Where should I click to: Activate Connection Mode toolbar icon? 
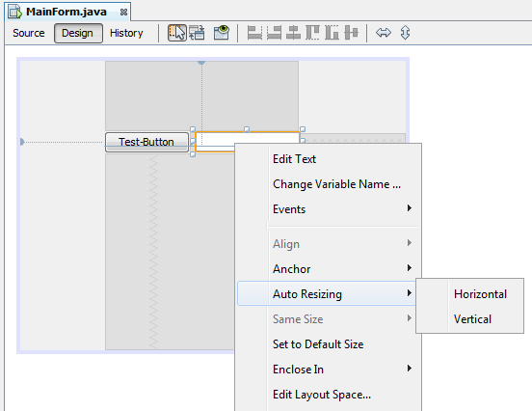click(197, 33)
